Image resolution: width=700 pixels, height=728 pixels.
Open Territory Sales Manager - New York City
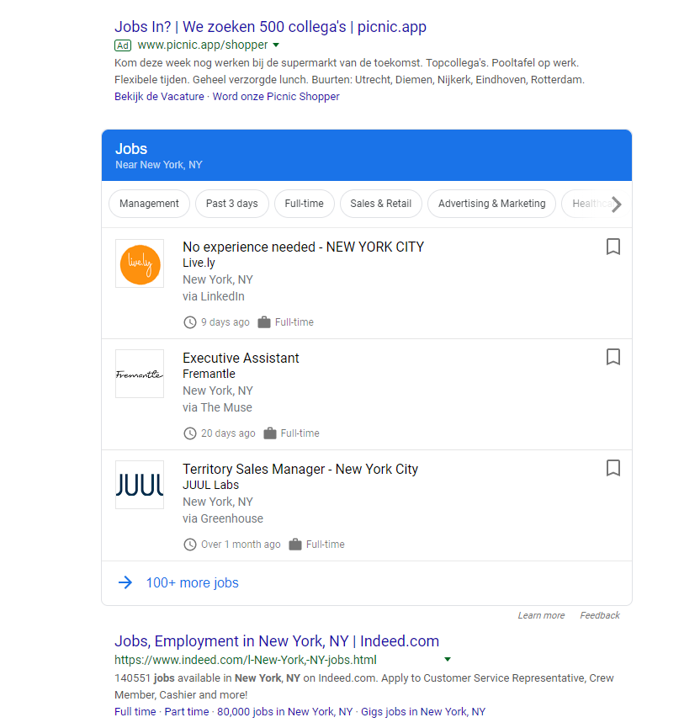tap(300, 469)
